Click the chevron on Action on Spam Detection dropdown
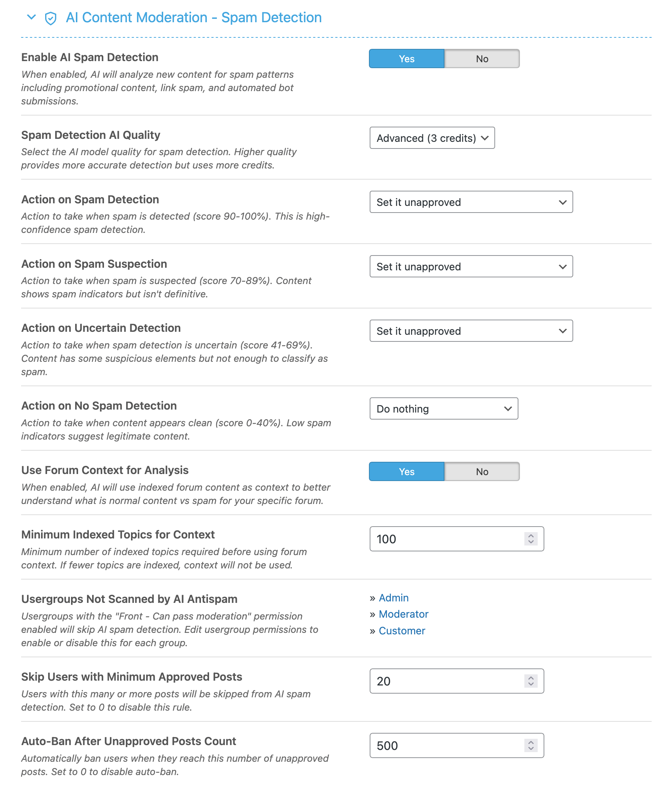Screen dimensions: 672x791 click(x=564, y=202)
